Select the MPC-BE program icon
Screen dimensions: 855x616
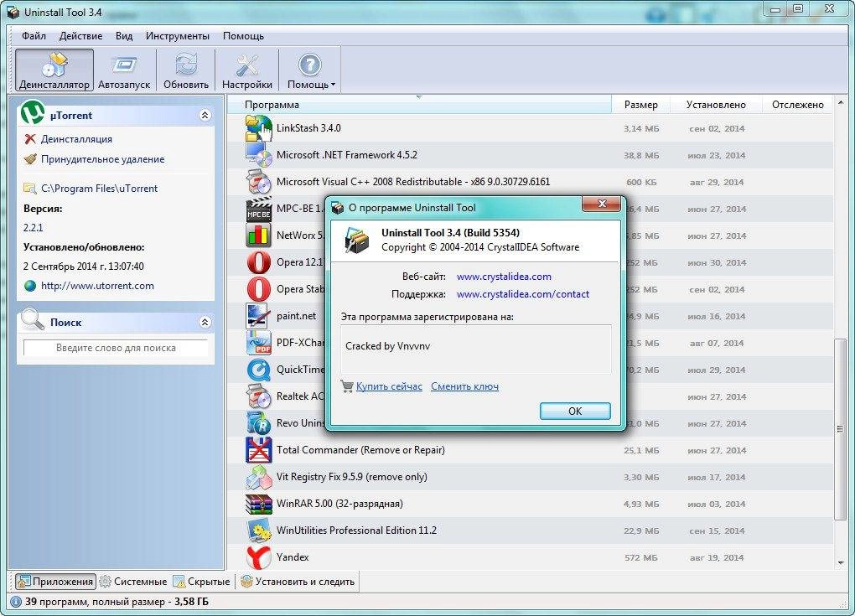coord(258,209)
